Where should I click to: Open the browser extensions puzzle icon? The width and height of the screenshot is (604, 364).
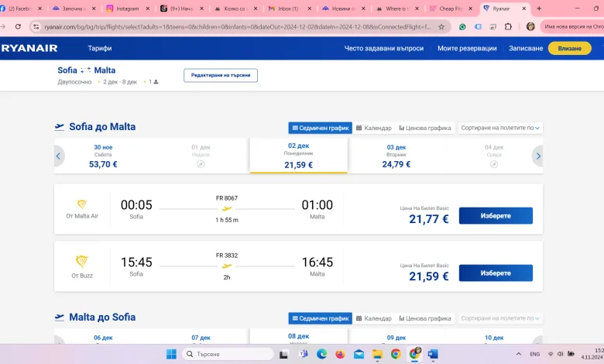pos(508,26)
